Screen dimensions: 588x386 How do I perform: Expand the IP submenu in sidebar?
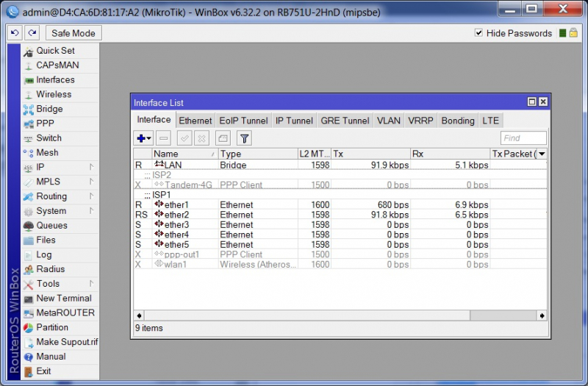41,168
